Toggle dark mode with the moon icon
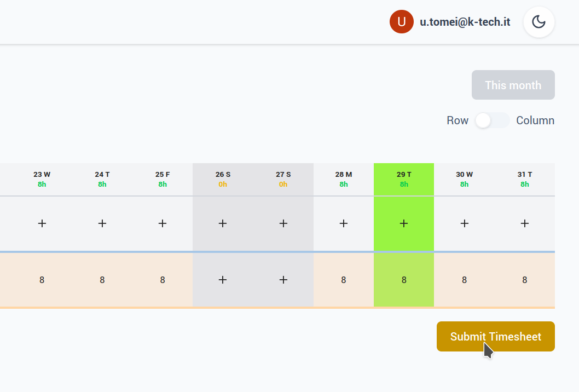 coord(539,22)
